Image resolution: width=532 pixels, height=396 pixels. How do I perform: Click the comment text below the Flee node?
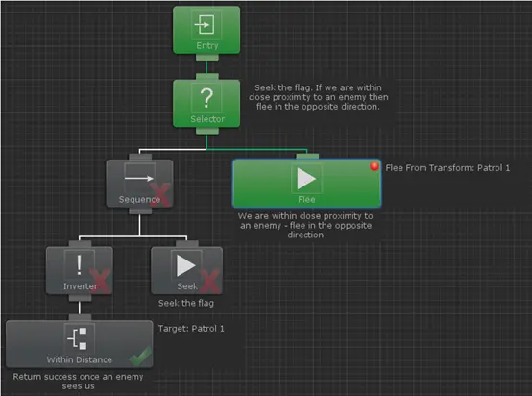pyautogui.click(x=305, y=226)
